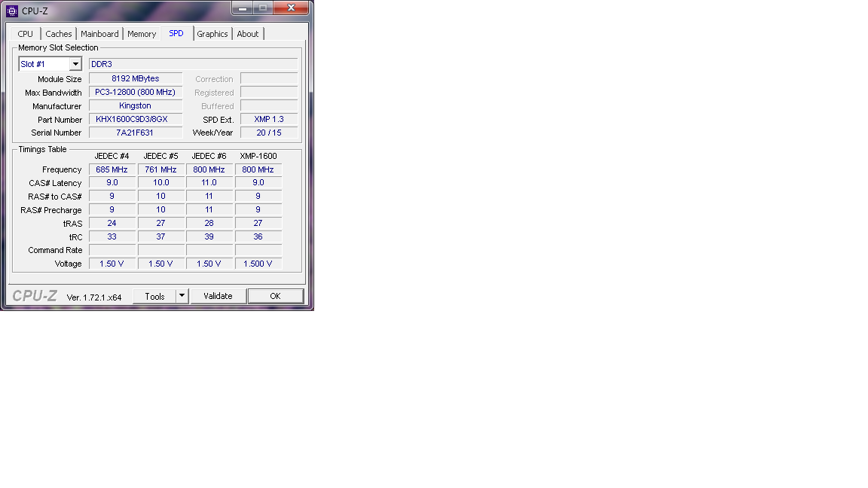Click the Part Number field KHX1600C9D3/8GX
This screenshot has width=868, height=488.
[136, 119]
